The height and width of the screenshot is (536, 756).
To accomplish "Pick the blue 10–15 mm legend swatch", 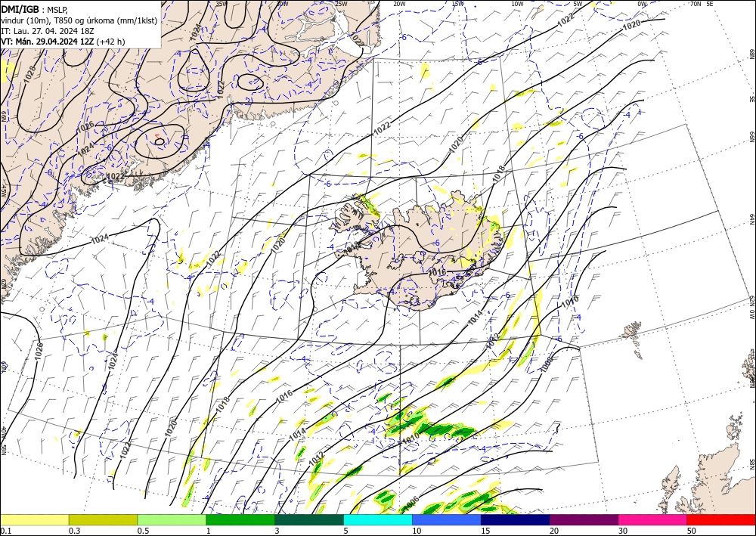I will point(447,519).
